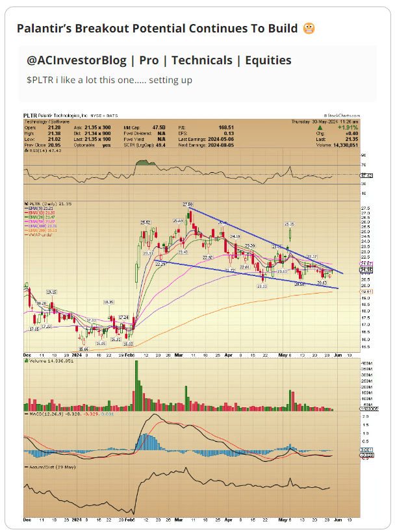Click the EMA(9) legend entry
This screenshot has height=532, width=395.
[x=40, y=209]
